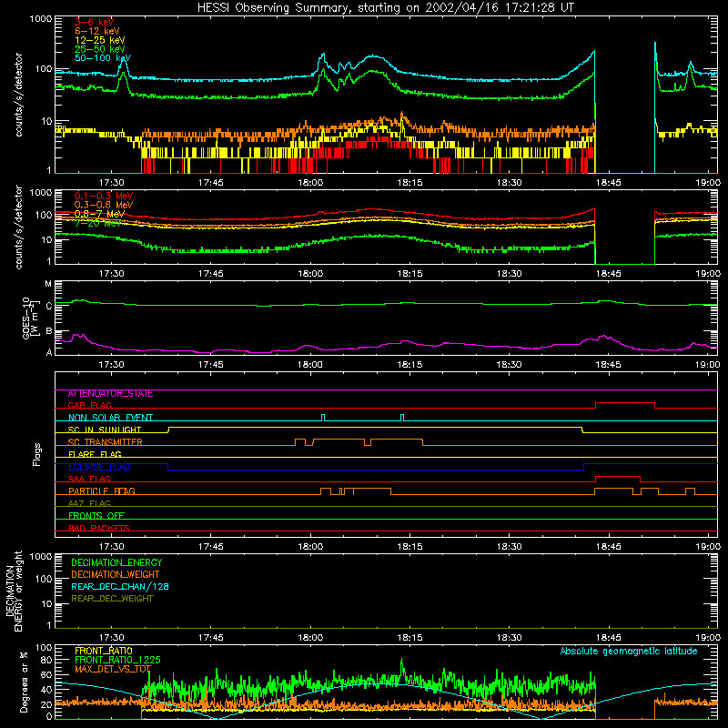Click the raised SAA_FLAG segment near 18:45
This screenshot has width=728, height=728.
pos(618,477)
